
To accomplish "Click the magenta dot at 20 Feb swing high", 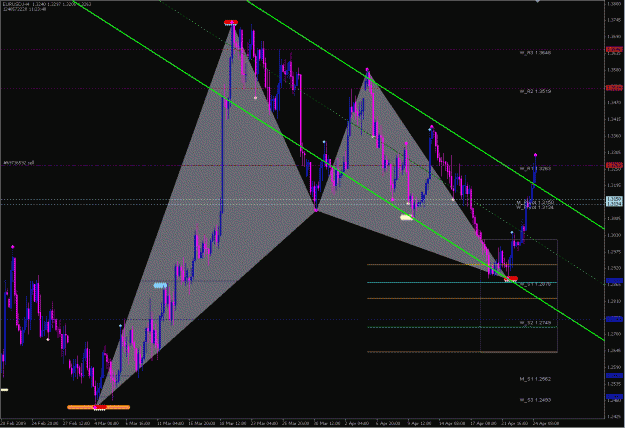I will [x=13, y=247].
